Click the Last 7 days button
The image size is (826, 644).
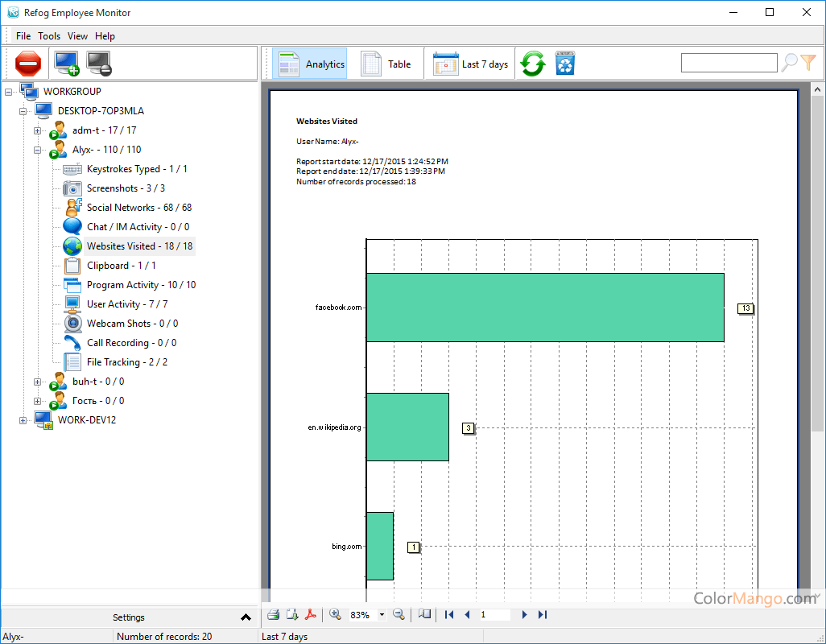coord(471,64)
